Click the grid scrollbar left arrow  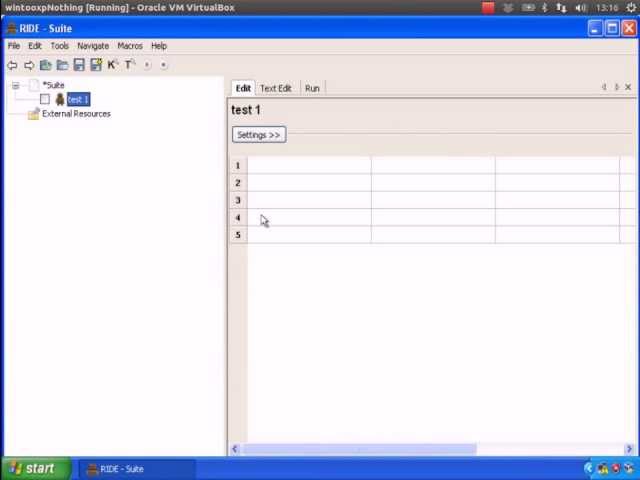(235, 449)
